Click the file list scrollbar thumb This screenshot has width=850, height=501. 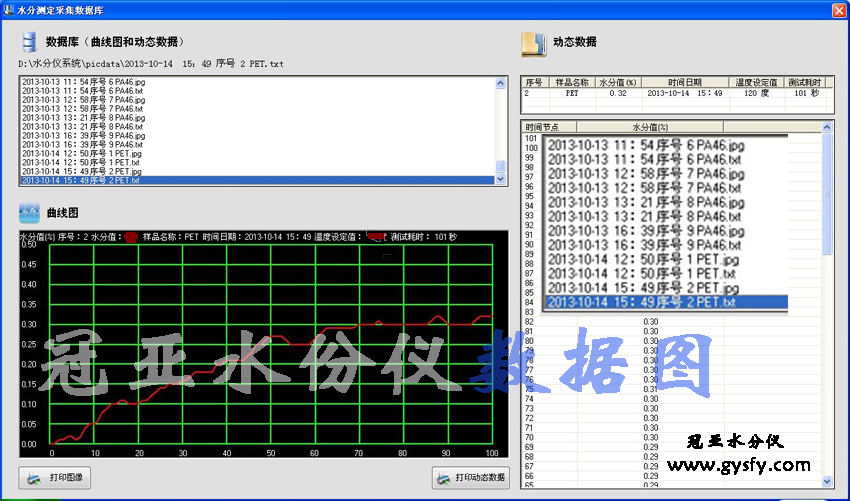[x=500, y=166]
